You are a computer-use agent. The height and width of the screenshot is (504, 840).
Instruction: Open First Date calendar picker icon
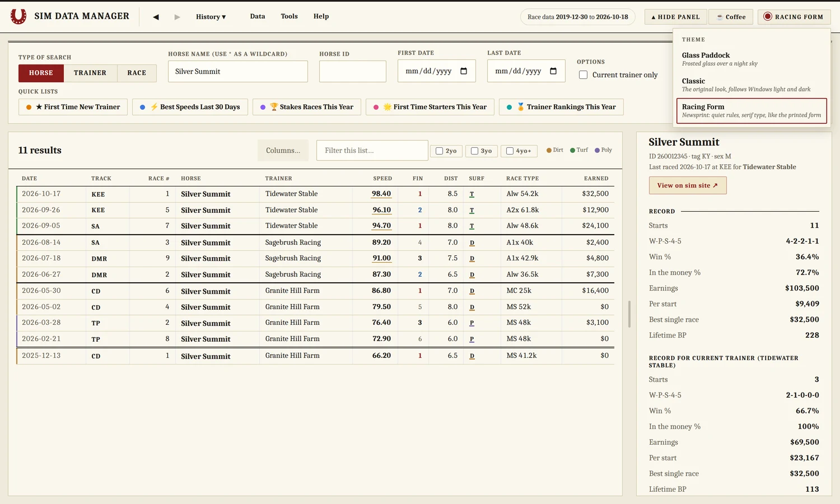coord(464,71)
